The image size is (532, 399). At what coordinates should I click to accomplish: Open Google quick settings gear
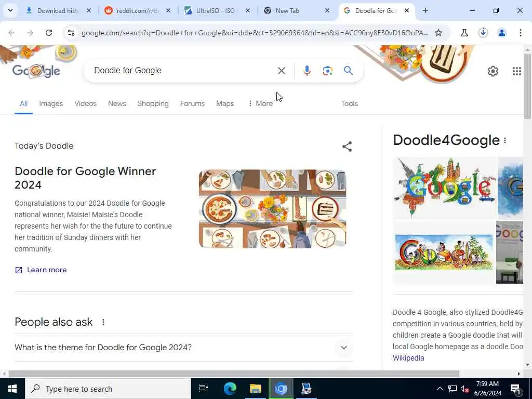tap(493, 71)
